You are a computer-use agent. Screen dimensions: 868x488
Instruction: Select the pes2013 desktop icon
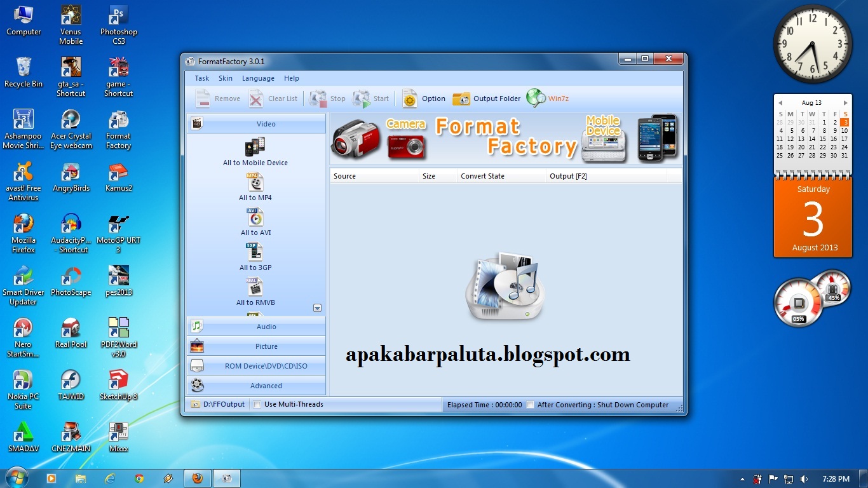tap(119, 281)
